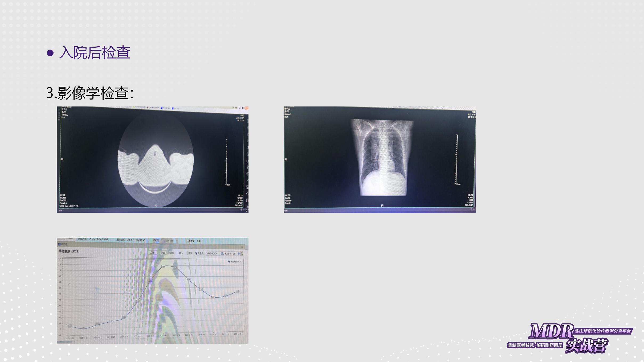This screenshot has width=644, height=362.
Task: Select the 本周 radio button
Action: [x=169, y=253]
